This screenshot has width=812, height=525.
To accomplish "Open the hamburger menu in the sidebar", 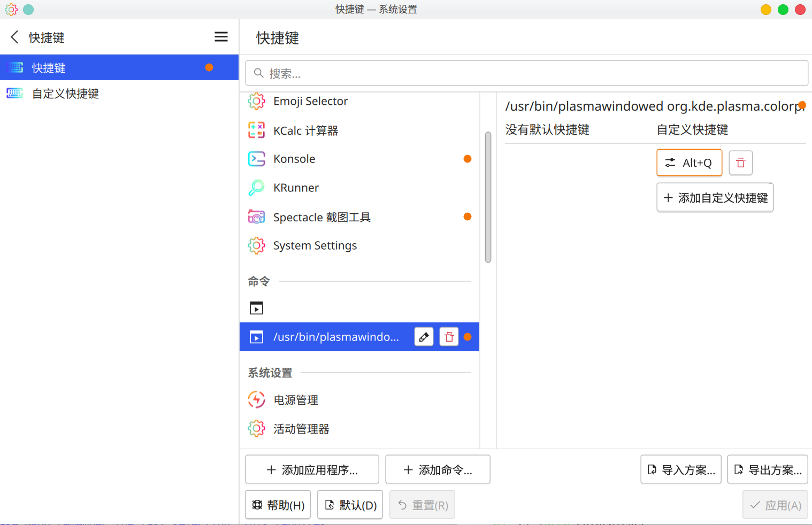I will 221,36.
